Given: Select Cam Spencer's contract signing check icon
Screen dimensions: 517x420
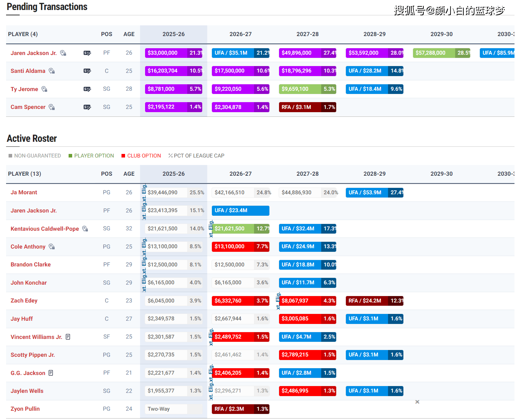Looking at the screenshot, I should click(87, 107).
